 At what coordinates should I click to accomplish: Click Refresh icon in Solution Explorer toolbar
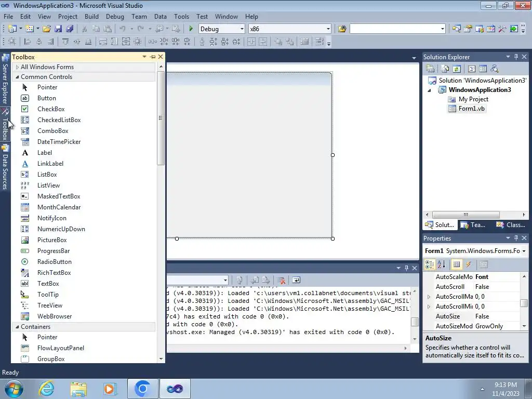(x=457, y=69)
